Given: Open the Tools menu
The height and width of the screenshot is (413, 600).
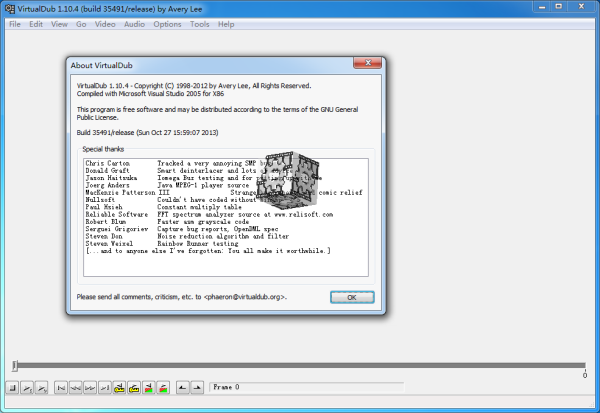Looking at the screenshot, I should click(200, 24).
